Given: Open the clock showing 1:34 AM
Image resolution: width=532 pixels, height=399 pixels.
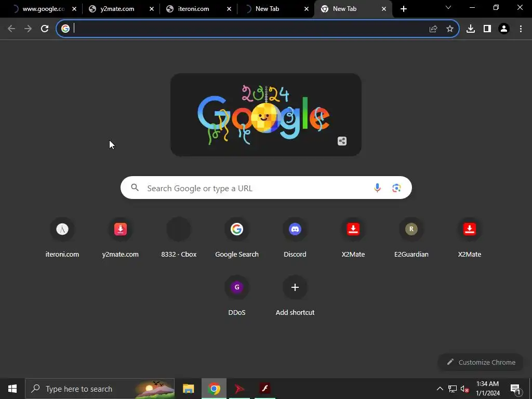Looking at the screenshot, I should (x=488, y=389).
